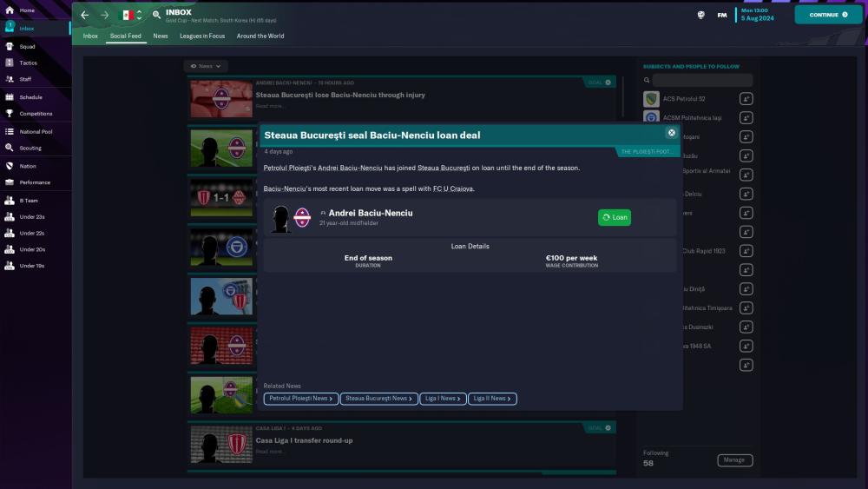Toggle follow for the 1948 SA row
The height and width of the screenshot is (489, 868).
point(746,346)
